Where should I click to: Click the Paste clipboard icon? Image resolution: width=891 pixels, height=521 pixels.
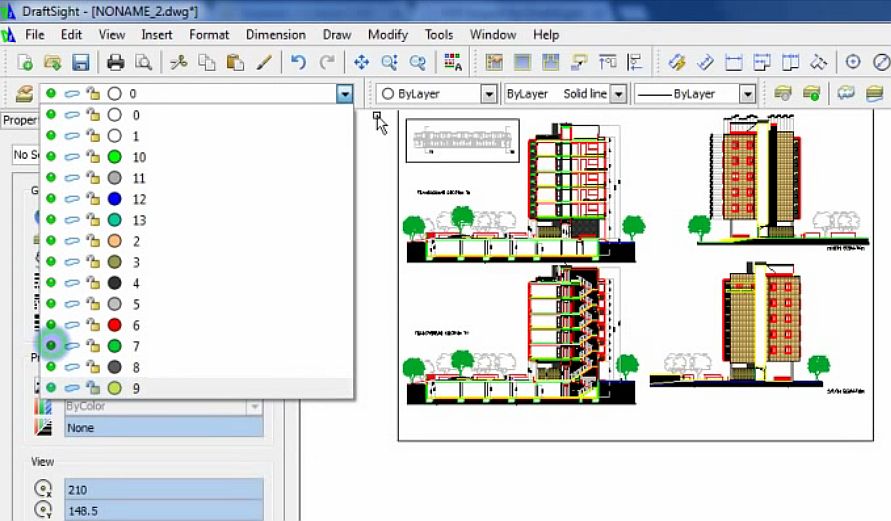235,62
